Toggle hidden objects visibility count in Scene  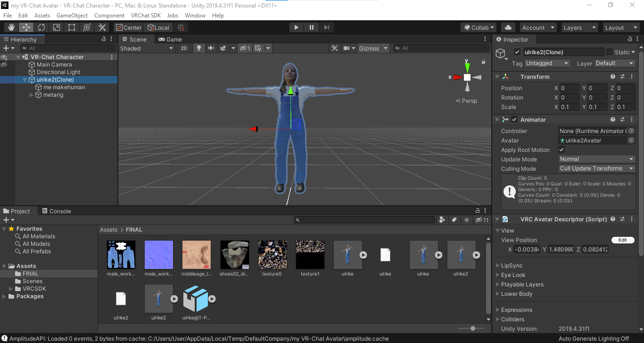point(245,48)
